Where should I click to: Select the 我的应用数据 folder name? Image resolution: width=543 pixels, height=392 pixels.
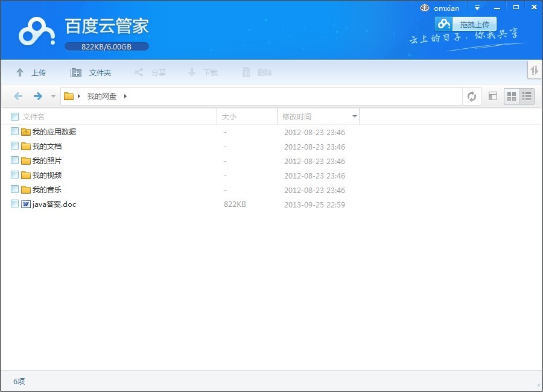pyautogui.click(x=54, y=131)
